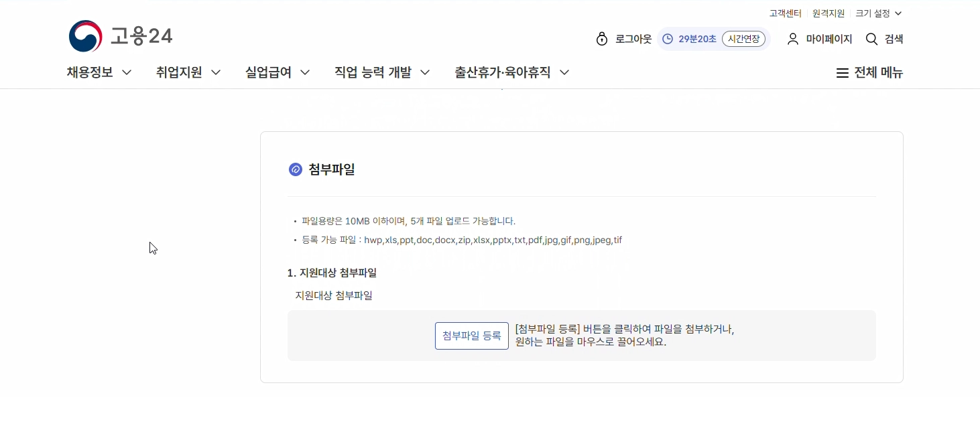Open the 전체 메뉴 hamburger icon
The height and width of the screenshot is (432, 980).
[x=843, y=73]
